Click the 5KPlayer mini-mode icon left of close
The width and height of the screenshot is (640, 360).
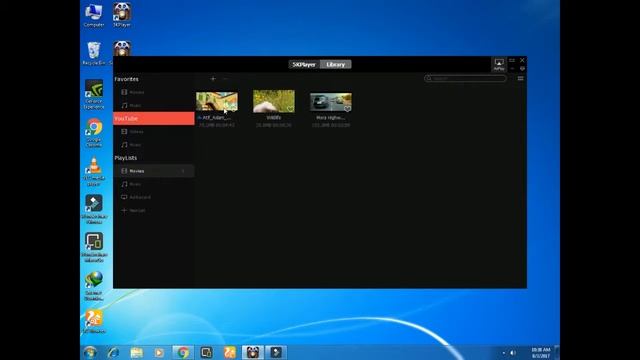coord(512,60)
